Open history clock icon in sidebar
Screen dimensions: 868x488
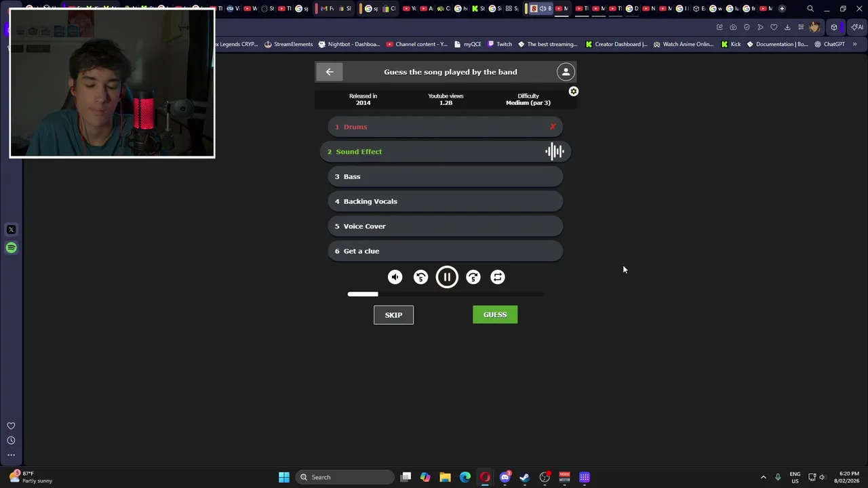[11, 441]
